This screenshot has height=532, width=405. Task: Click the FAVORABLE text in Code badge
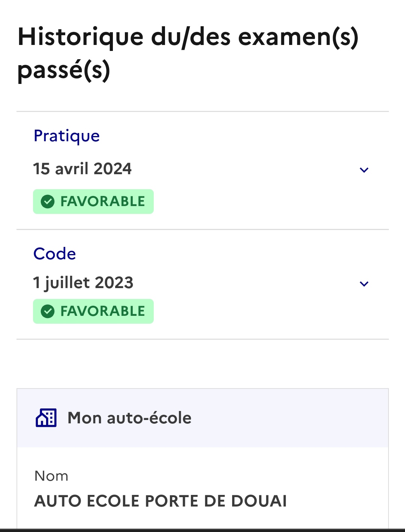(103, 311)
